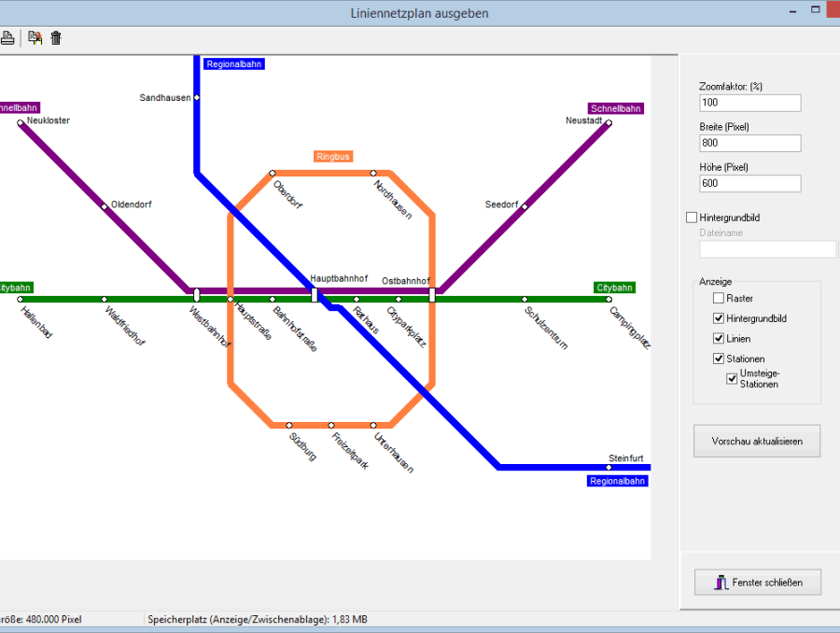
Task: Enable the Raster checkbox
Action: [x=719, y=298]
